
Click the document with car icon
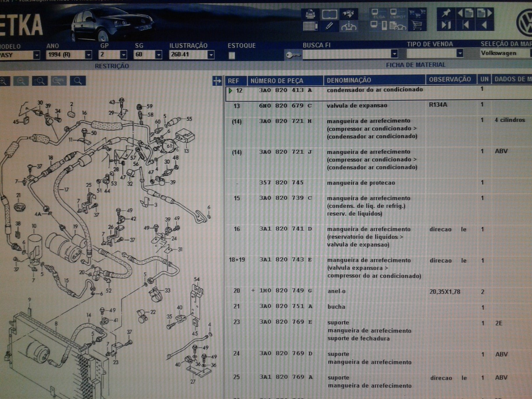pos(397,26)
